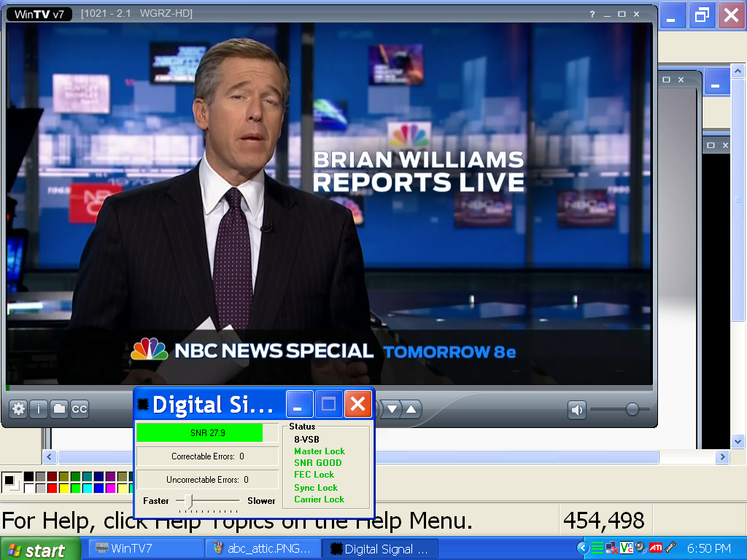The width and height of the screenshot is (747, 560).
Task: Select teal color in Paint palette
Action: point(88,477)
